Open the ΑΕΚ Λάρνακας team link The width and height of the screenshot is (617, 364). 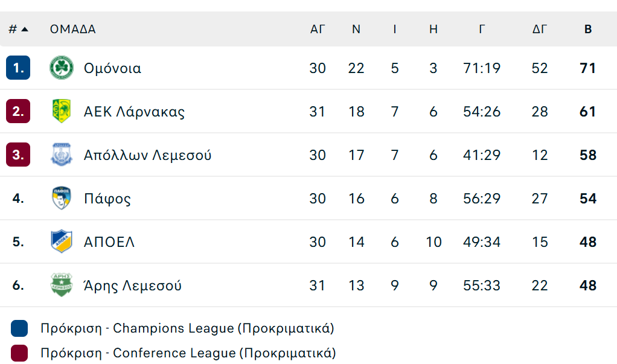point(134,112)
